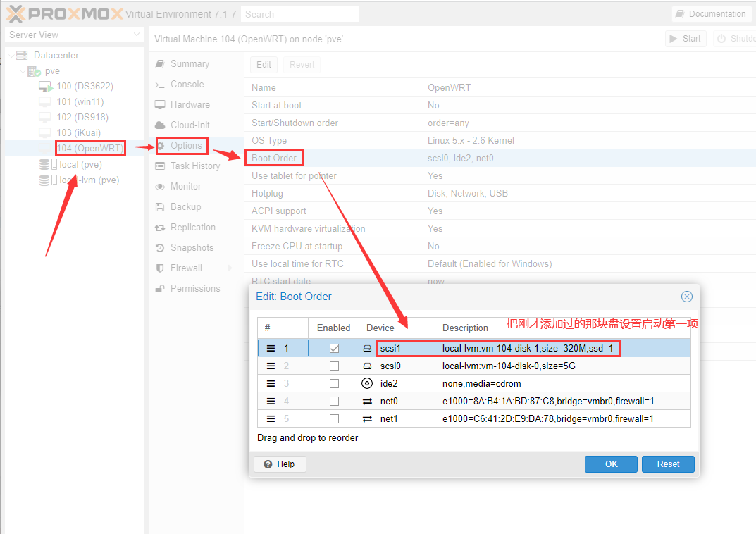Click the cdrom icon in ide2 row
The height and width of the screenshot is (534, 756).
(366, 384)
